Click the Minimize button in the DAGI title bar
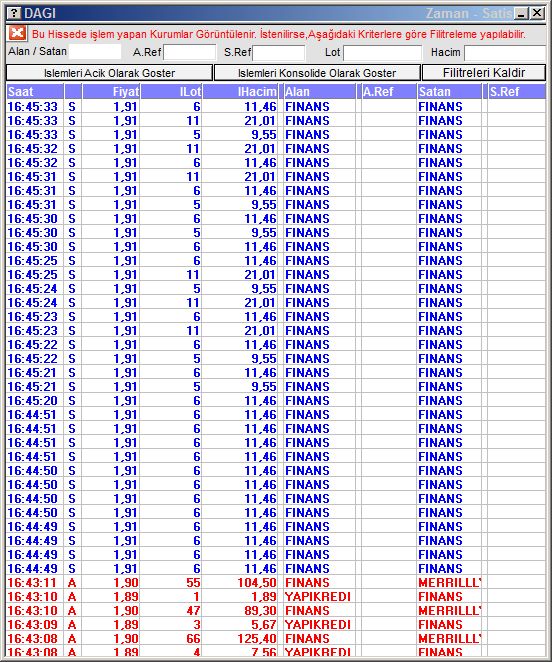 coord(522,14)
